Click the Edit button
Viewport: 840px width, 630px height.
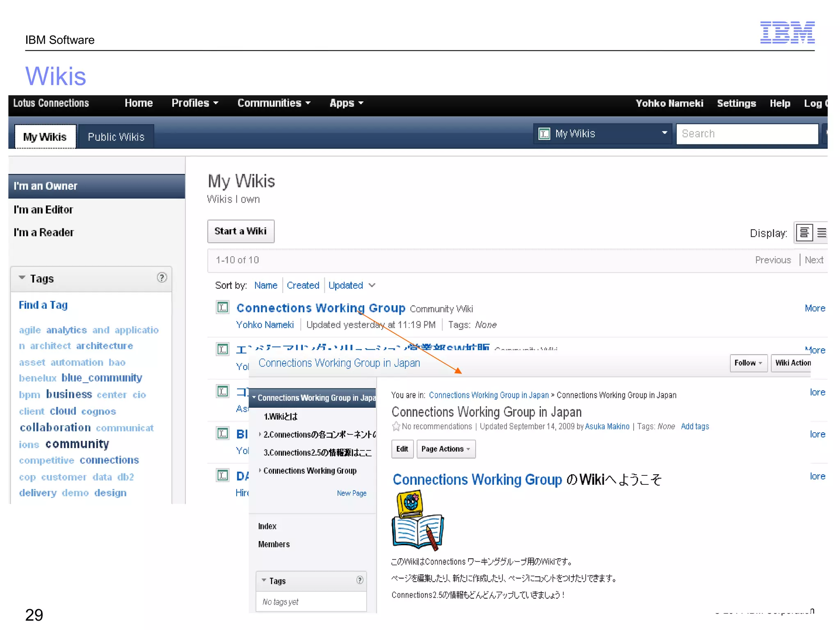[402, 449]
